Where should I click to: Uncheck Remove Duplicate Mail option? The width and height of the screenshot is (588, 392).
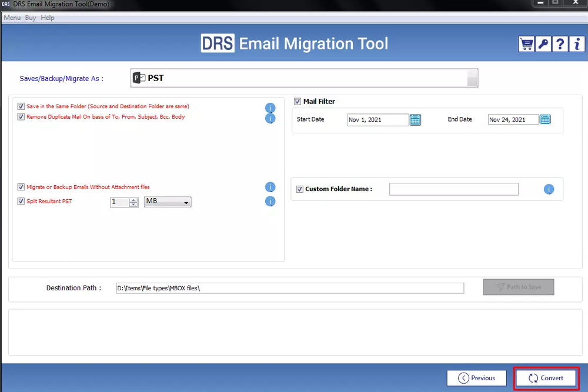[x=21, y=117]
